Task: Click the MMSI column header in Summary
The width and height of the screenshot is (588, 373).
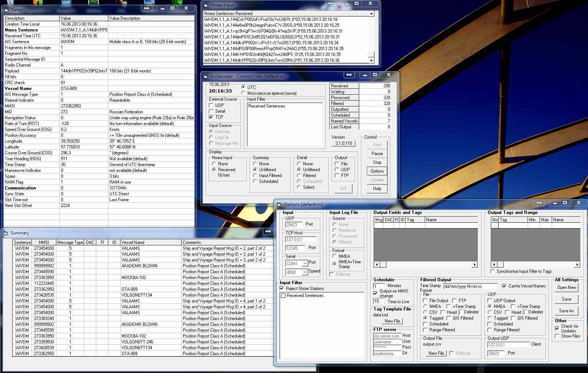Action: pyautogui.click(x=44, y=242)
